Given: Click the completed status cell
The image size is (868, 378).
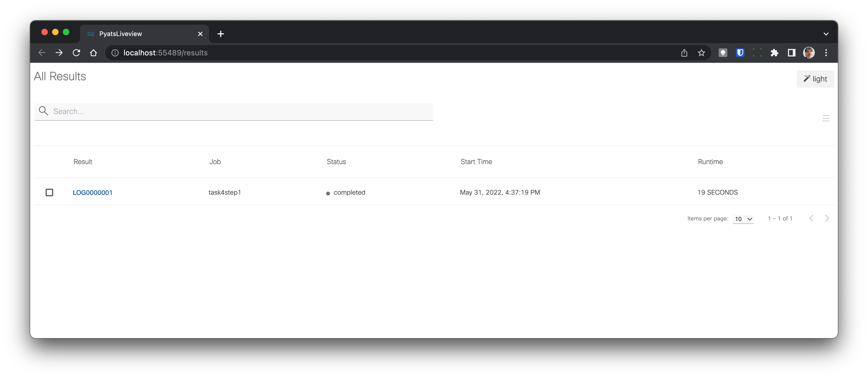Looking at the screenshot, I should click(x=346, y=192).
